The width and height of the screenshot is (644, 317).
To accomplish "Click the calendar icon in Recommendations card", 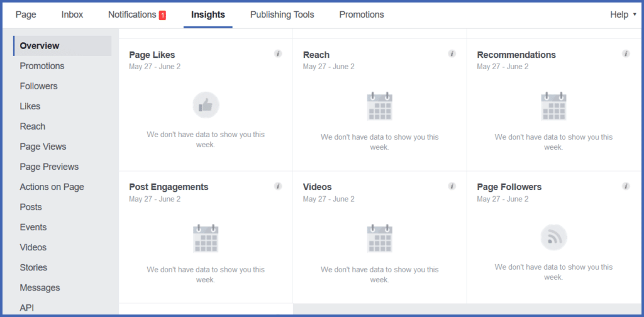I will coord(553,106).
